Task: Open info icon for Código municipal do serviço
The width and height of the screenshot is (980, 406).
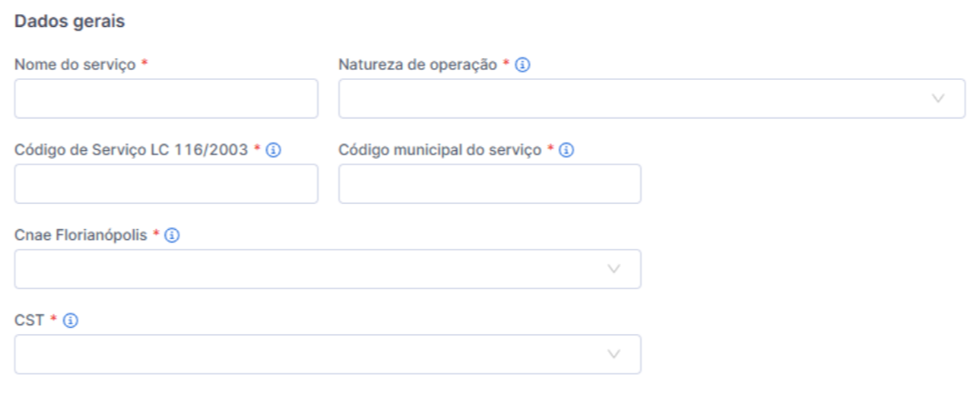Action: (x=566, y=151)
